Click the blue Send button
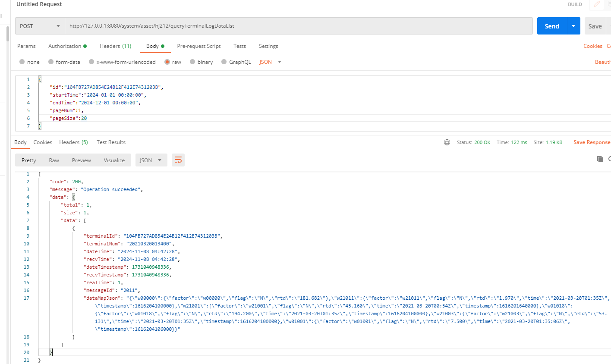 pos(551,26)
